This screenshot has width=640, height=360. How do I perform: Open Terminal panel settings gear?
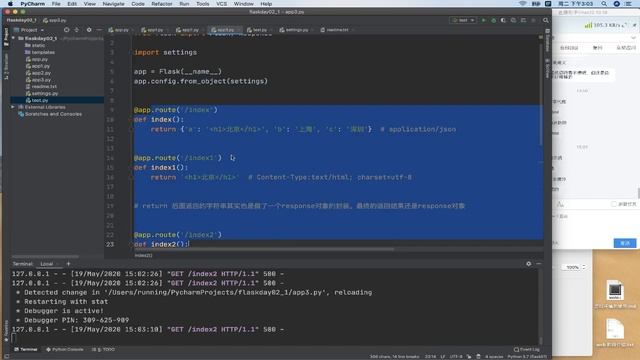tap(529, 264)
